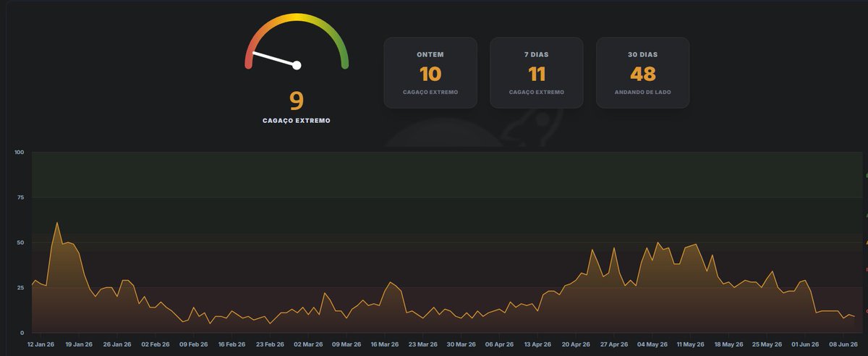The height and width of the screenshot is (356, 868).
Task: Click the 50 y-axis label
Action: point(21,242)
